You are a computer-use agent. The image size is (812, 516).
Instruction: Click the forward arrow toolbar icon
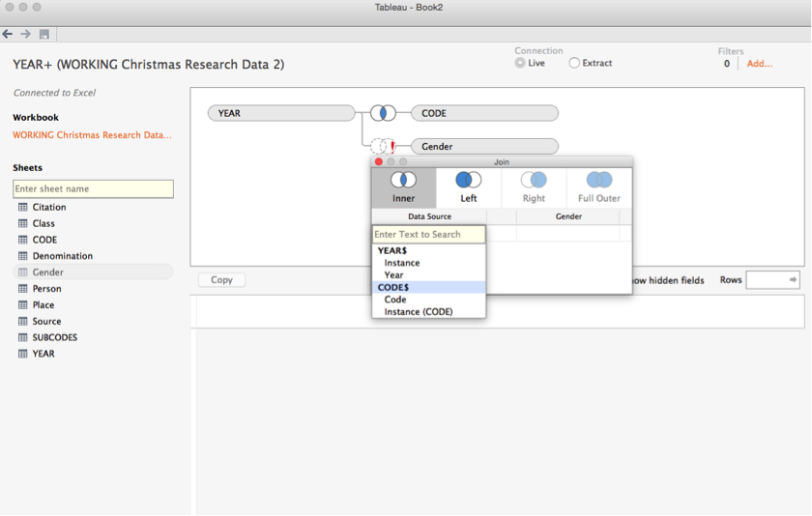(25, 34)
